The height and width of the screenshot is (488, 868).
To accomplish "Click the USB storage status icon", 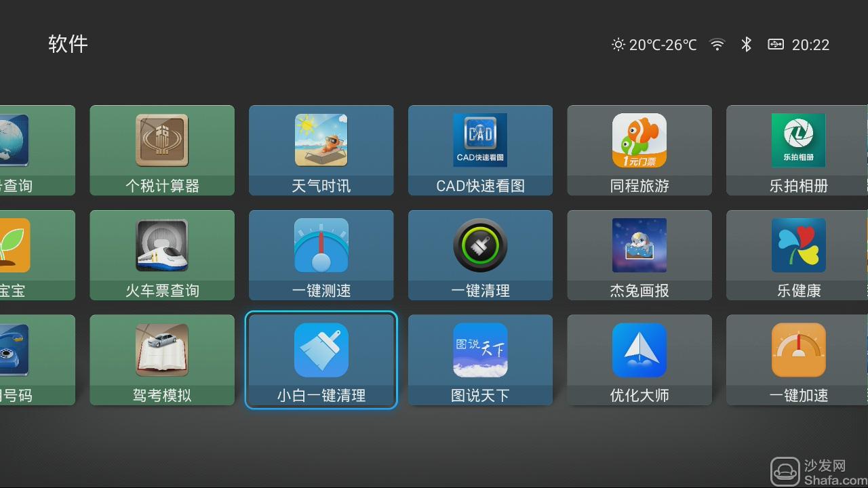I will (x=776, y=45).
